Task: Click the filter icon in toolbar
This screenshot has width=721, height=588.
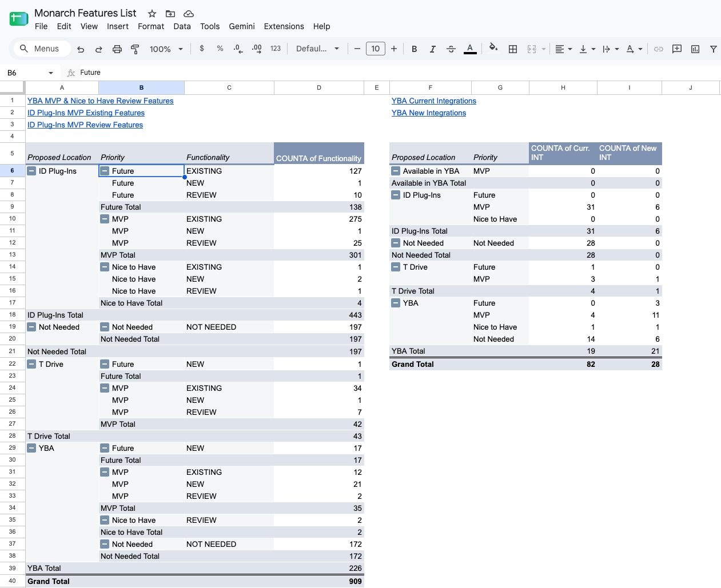Action: click(x=714, y=49)
